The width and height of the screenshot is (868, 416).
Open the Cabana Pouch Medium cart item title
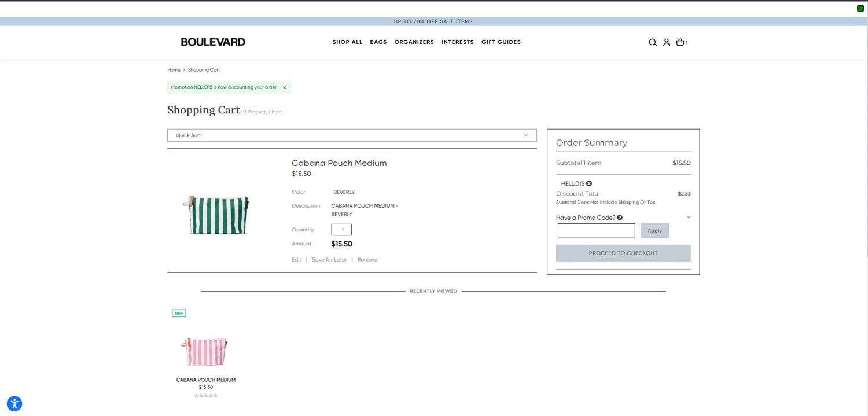tap(339, 163)
